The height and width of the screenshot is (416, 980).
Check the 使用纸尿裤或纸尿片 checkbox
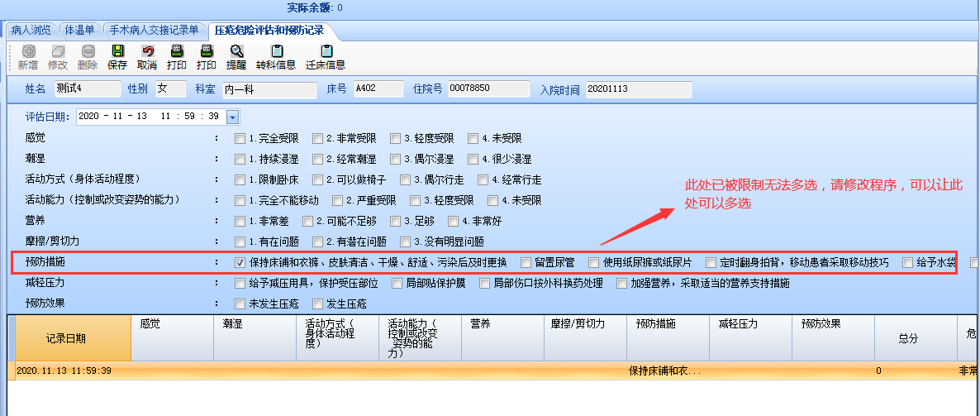click(x=594, y=262)
